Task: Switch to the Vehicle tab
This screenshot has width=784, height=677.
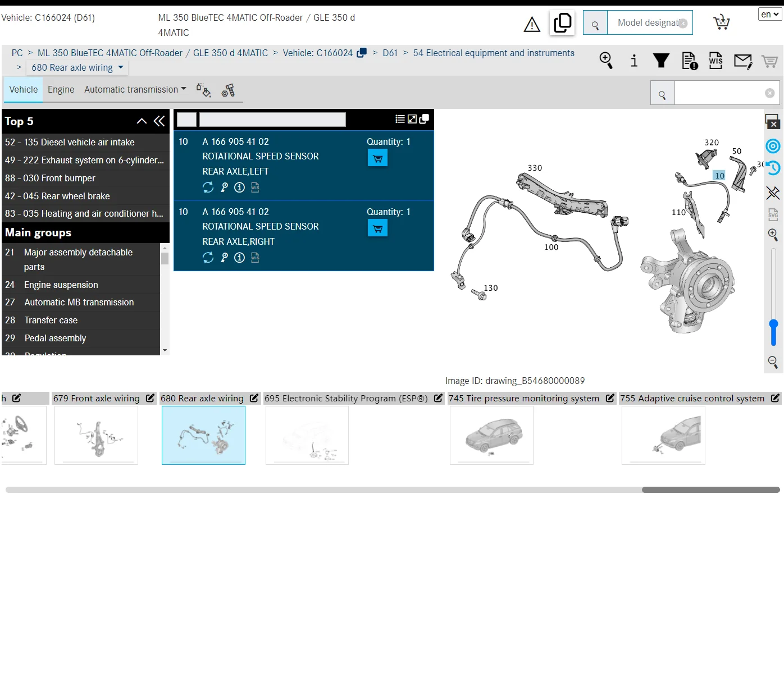Action: click(x=24, y=90)
